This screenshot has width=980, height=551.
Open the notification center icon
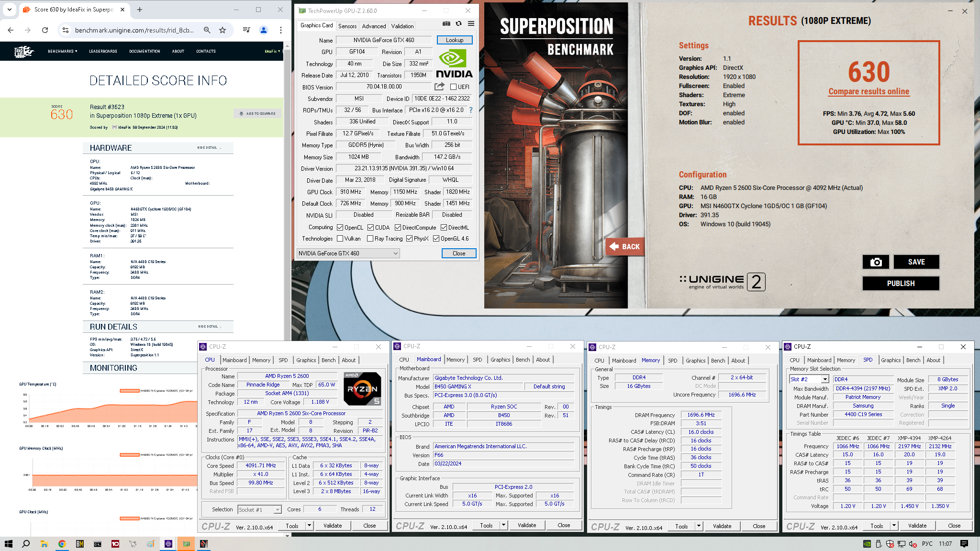click(x=964, y=544)
